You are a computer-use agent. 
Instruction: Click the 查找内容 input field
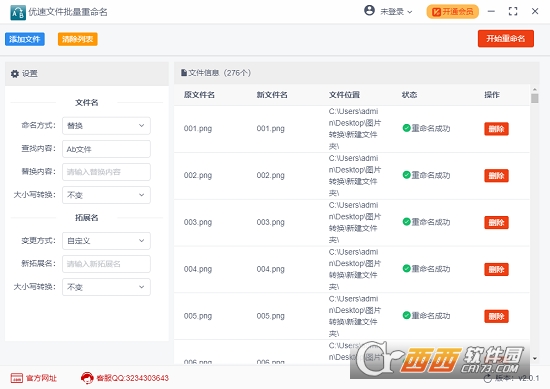click(x=106, y=149)
